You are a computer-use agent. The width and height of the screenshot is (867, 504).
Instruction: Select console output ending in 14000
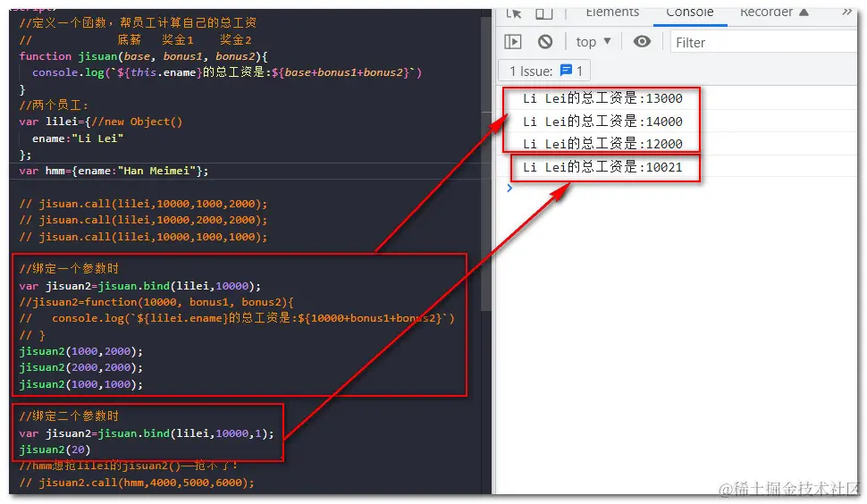tap(602, 121)
